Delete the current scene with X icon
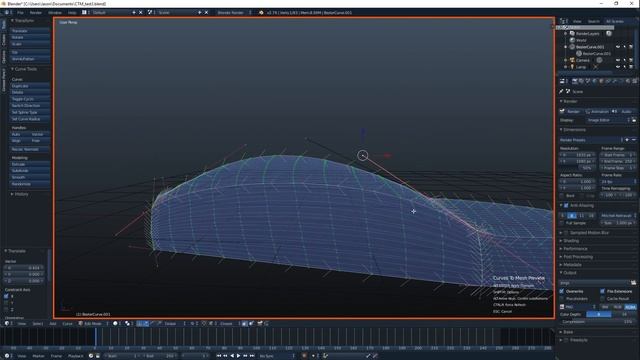The height and width of the screenshot is (360, 640). (x=206, y=13)
